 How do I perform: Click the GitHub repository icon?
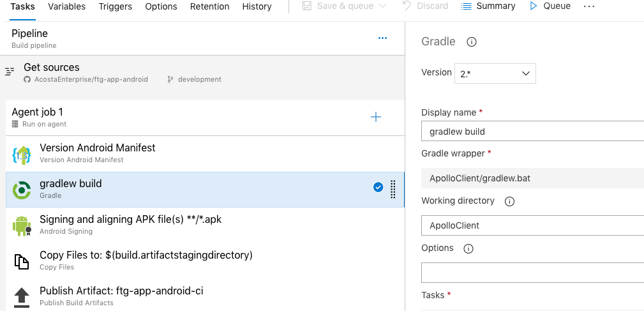[27, 79]
